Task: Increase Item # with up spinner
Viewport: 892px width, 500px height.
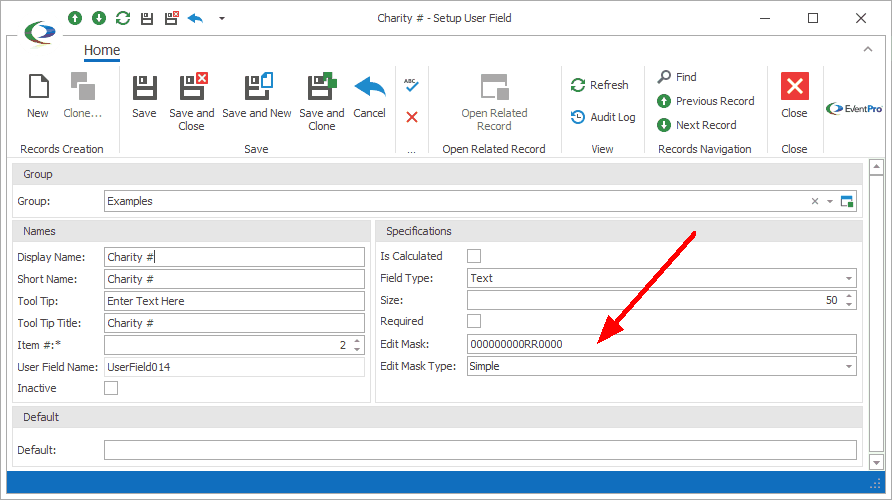Action: 357,341
